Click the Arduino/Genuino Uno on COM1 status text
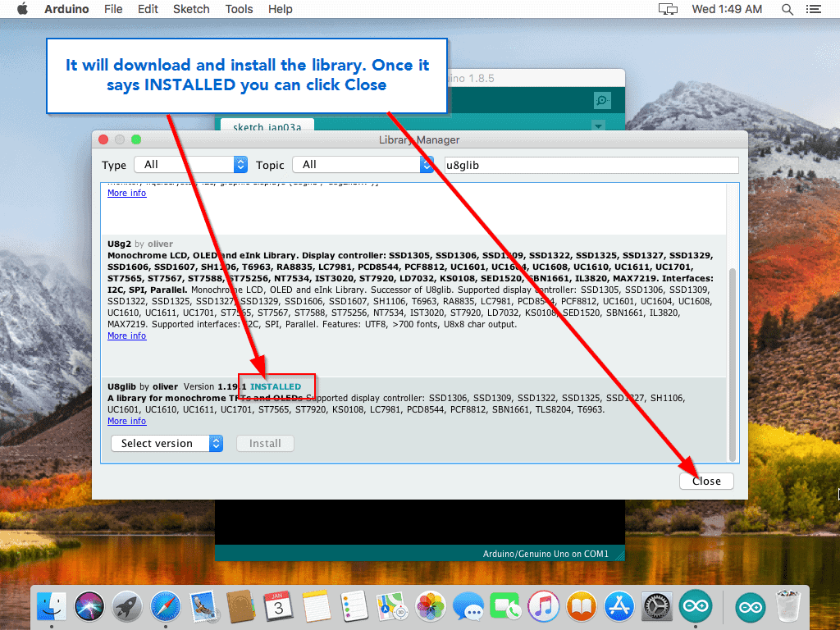Image resolution: width=840 pixels, height=630 pixels. click(x=546, y=554)
